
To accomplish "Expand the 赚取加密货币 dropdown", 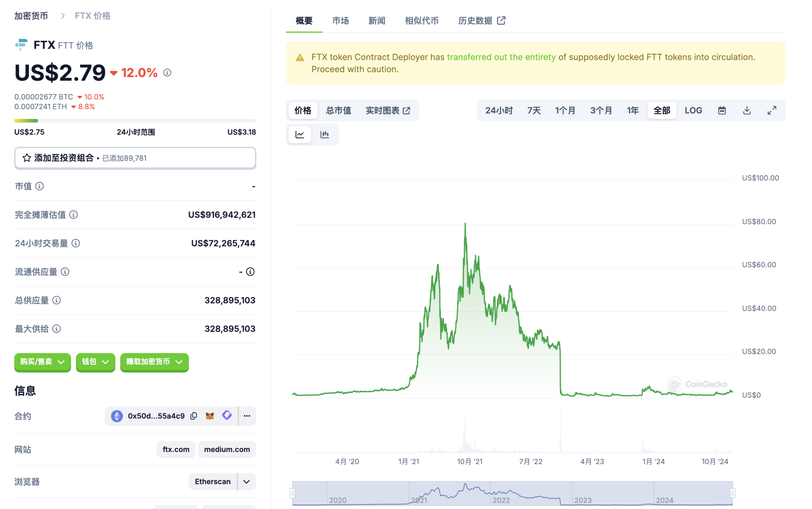I will 155,362.
